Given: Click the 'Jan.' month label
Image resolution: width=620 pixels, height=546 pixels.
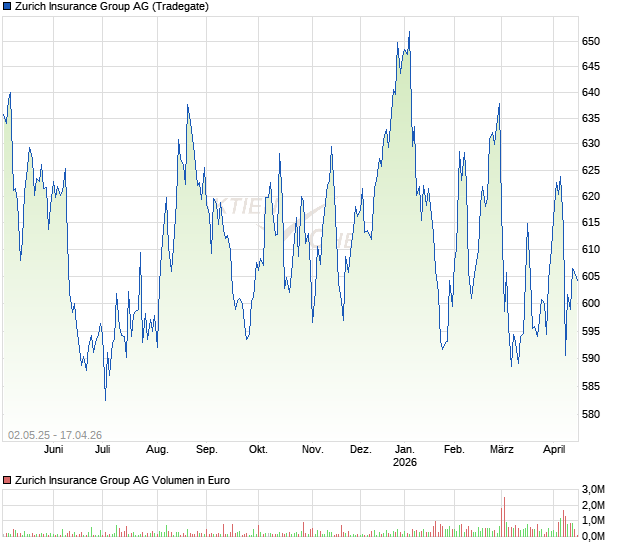Looking at the screenshot, I should (405, 450).
